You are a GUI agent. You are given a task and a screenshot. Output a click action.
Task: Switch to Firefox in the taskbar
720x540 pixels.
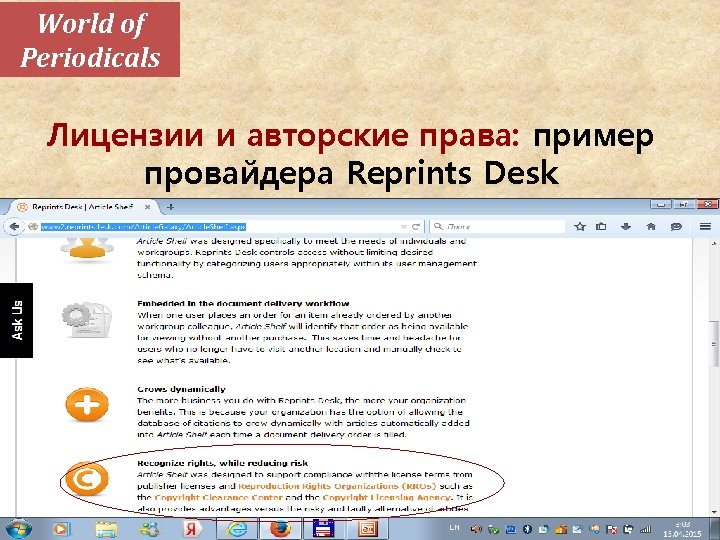pyautogui.click(x=280, y=529)
